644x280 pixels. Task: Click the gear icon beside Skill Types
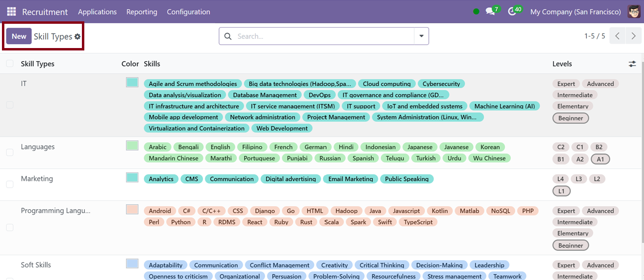point(78,36)
